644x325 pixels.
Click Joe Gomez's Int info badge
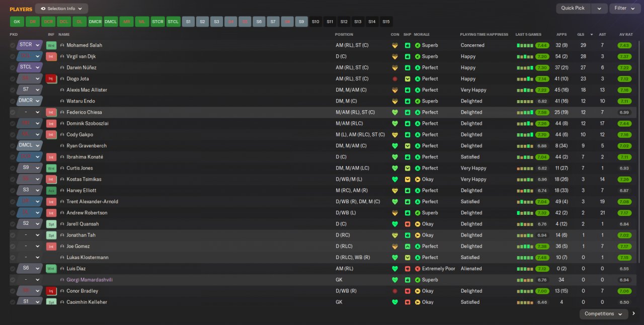pyautogui.click(x=51, y=247)
